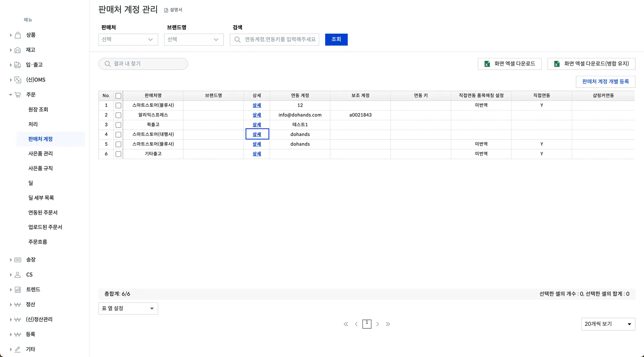
Task: Check the 기타출고 row checkbox
Action: [x=118, y=154]
